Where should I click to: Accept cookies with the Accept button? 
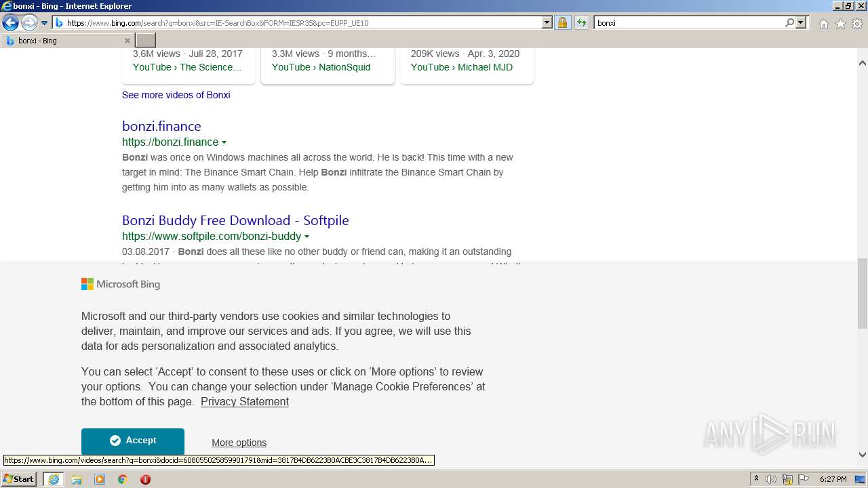133,441
